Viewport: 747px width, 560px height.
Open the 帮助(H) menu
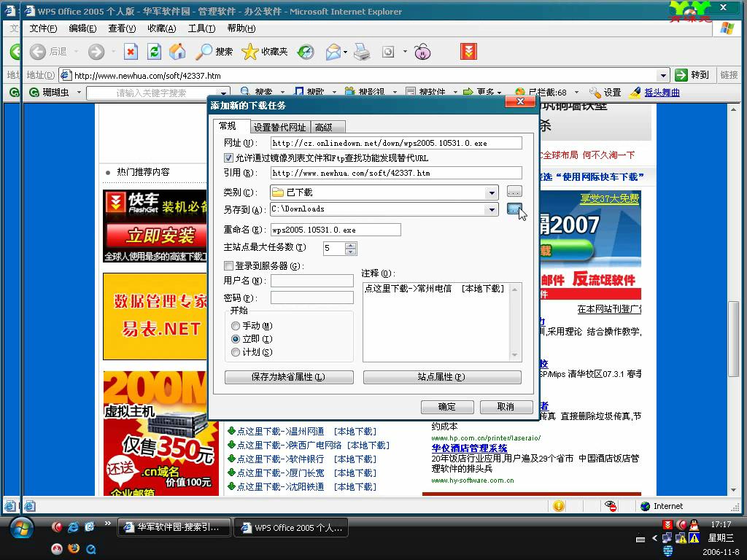pos(241,28)
